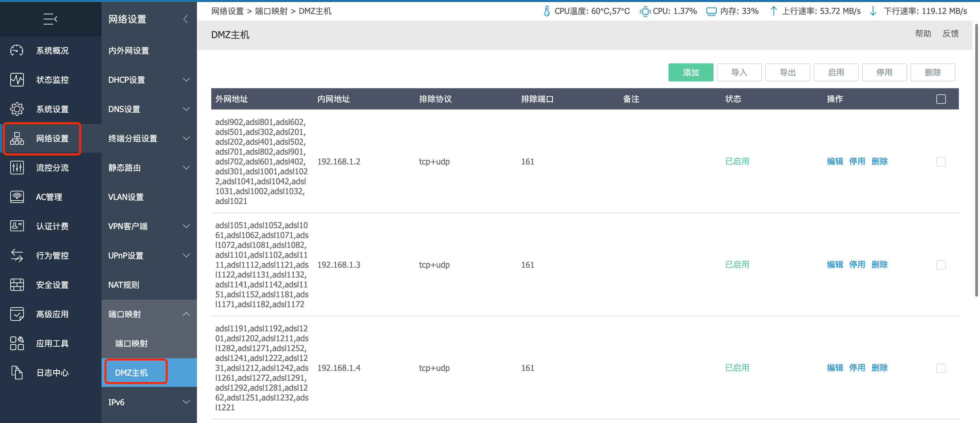Click 编辑 link for 192.168.1.4 entry

point(835,368)
